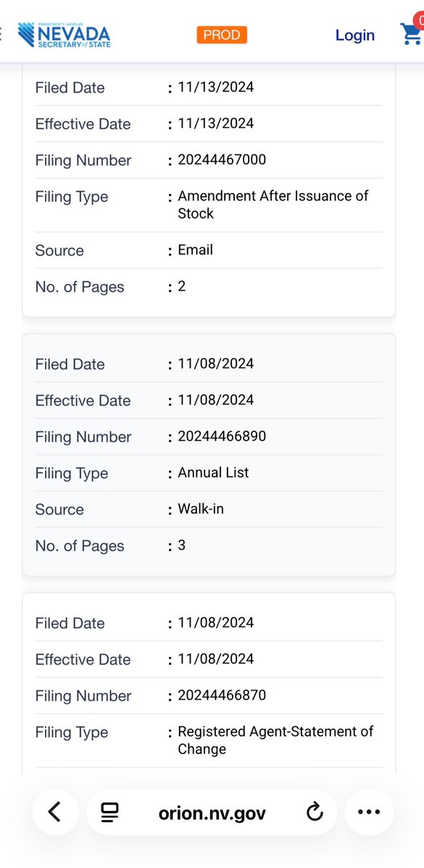The image size is (424, 868).
Task: Click Filed Date value in Registered Agent card
Action: pyautogui.click(x=215, y=623)
